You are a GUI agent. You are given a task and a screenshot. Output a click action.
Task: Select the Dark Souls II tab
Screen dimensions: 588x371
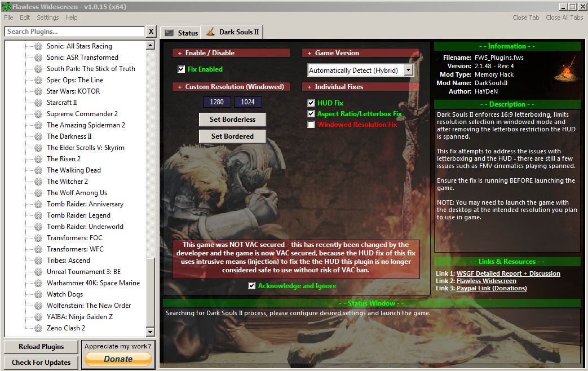click(232, 32)
